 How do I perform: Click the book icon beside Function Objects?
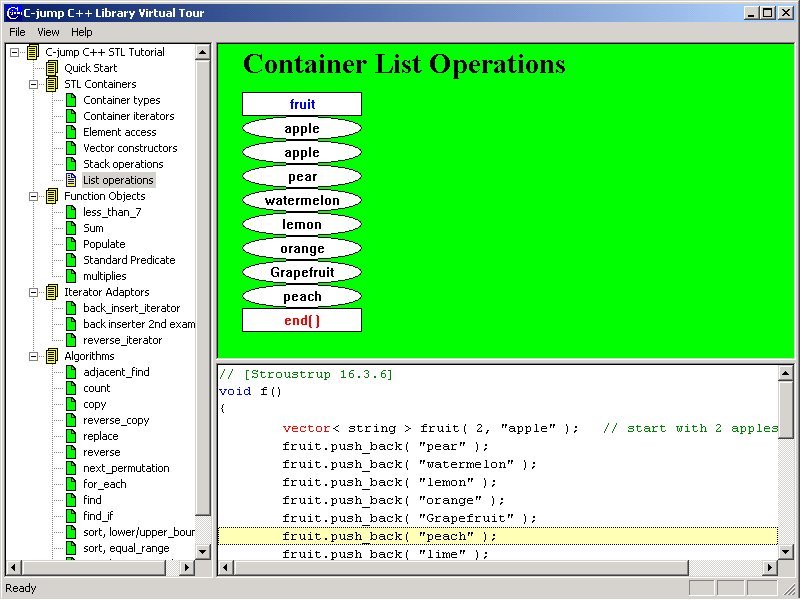(x=52, y=196)
